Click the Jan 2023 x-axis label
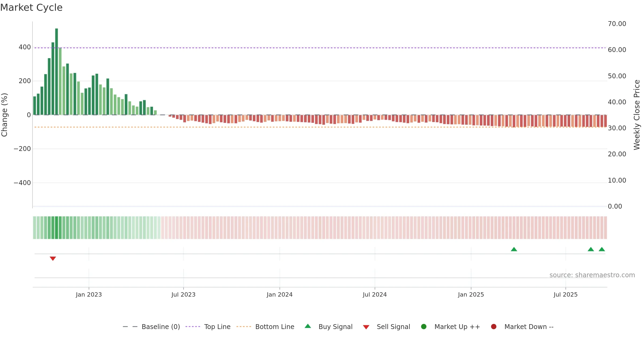The height and width of the screenshot is (362, 644). [89, 295]
